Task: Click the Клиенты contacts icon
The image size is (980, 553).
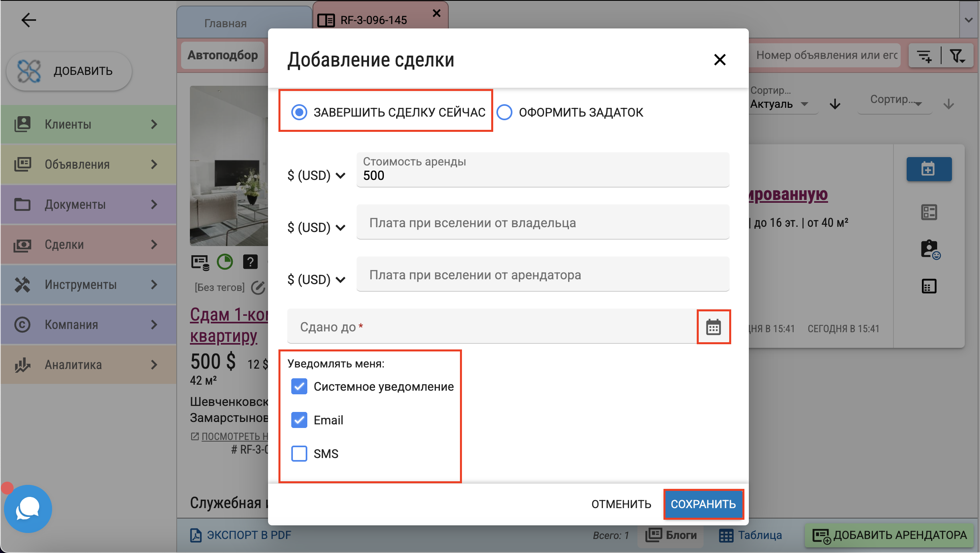Action: (22, 124)
